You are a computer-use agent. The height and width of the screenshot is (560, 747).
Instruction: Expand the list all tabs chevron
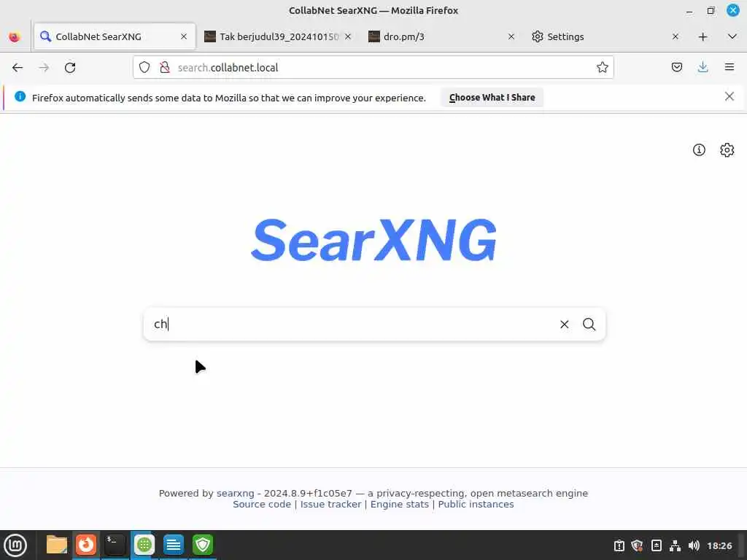[x=732, y=36]
